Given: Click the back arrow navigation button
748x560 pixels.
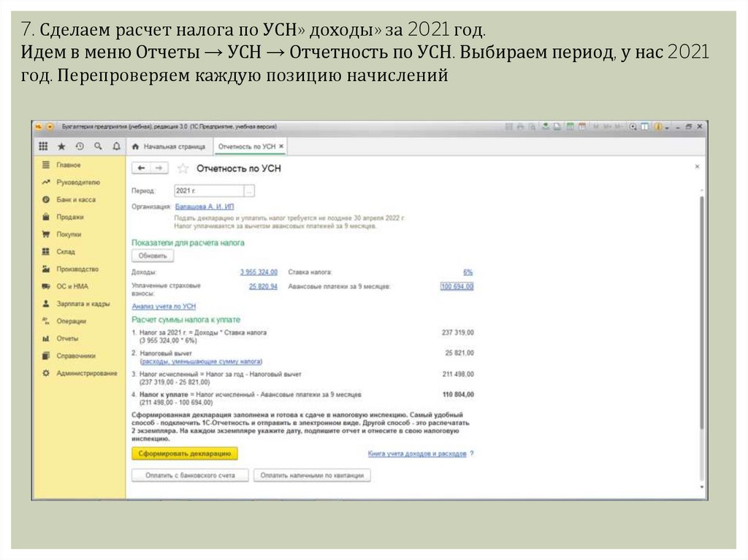Looking at the screenshot, I should [x=141, y=168].
